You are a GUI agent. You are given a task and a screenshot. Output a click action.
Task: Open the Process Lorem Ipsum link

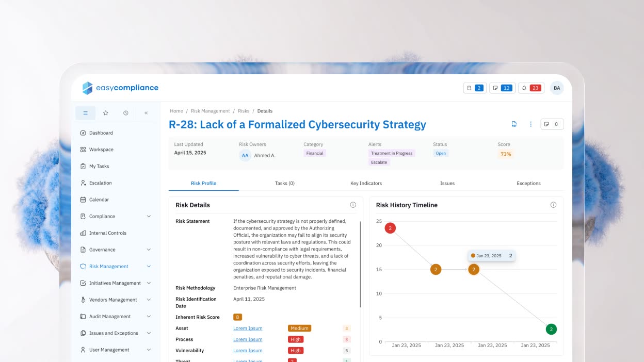[248, 339]
